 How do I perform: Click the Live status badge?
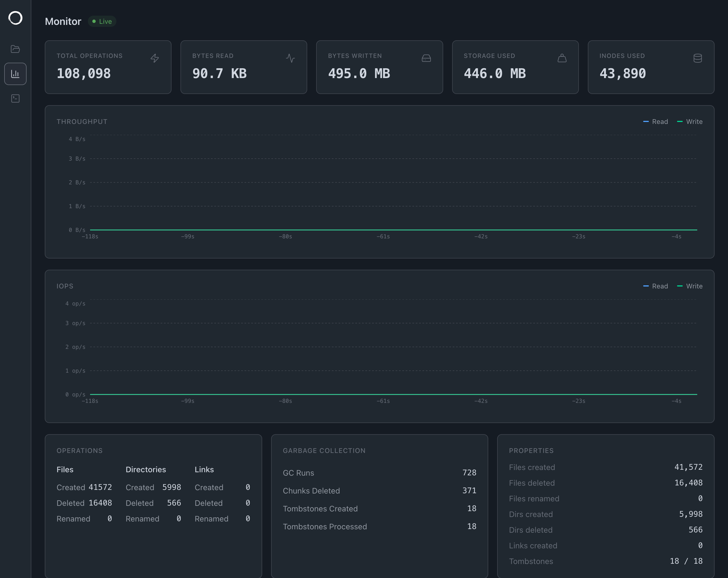click(102, 21)
